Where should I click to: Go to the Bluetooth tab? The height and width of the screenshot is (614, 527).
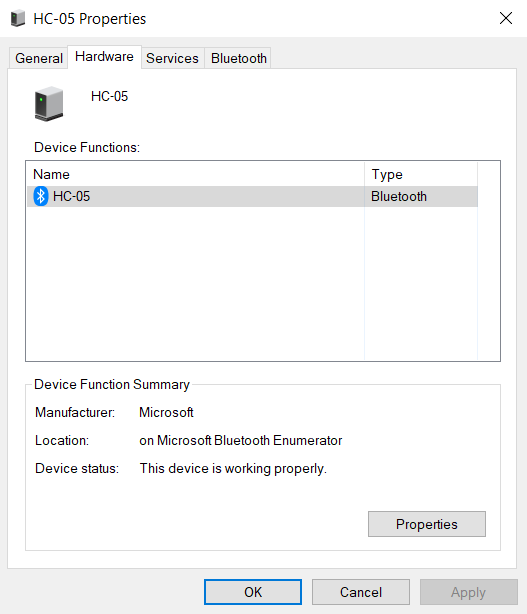click(x=238, y=58)
